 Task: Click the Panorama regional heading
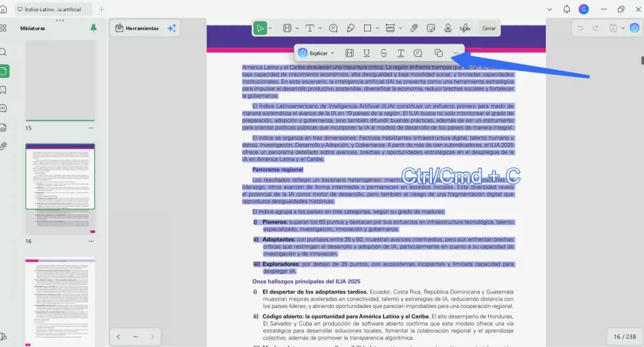[277, 170]
